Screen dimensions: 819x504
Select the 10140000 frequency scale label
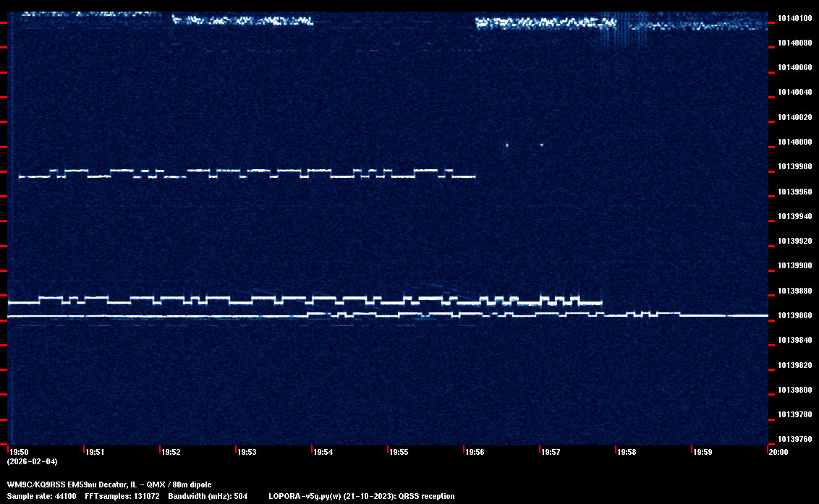(794, 142)
